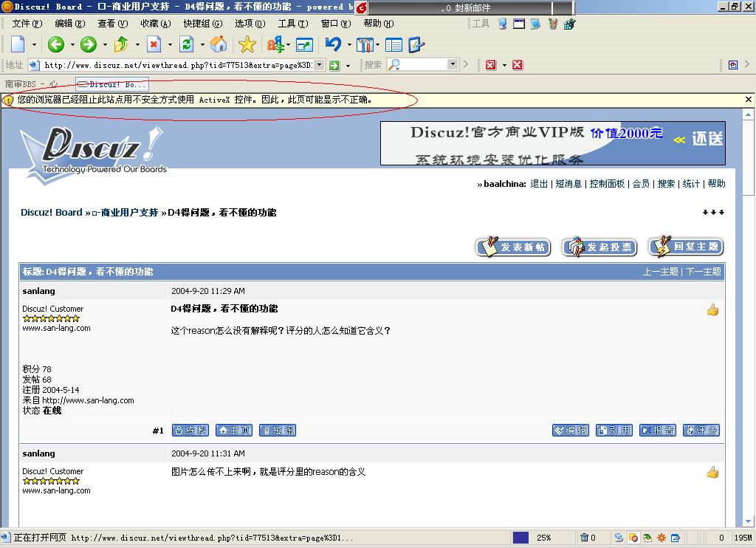Click the ad blocker icon in status bar
Screen dimensions: 756x548
633,538
